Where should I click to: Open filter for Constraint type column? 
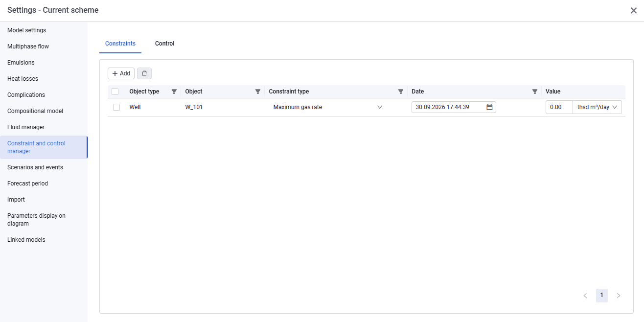click(401, 92)
